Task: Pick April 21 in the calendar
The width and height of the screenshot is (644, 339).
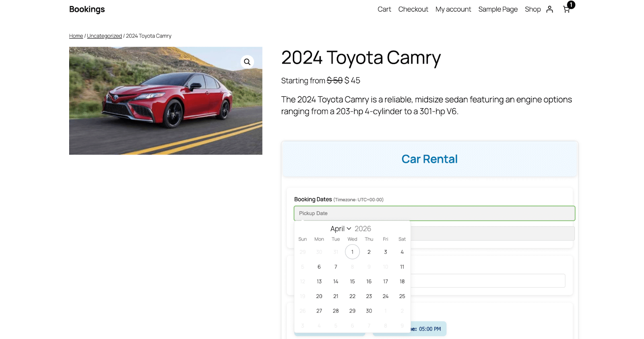Action: tap(336, 296)
